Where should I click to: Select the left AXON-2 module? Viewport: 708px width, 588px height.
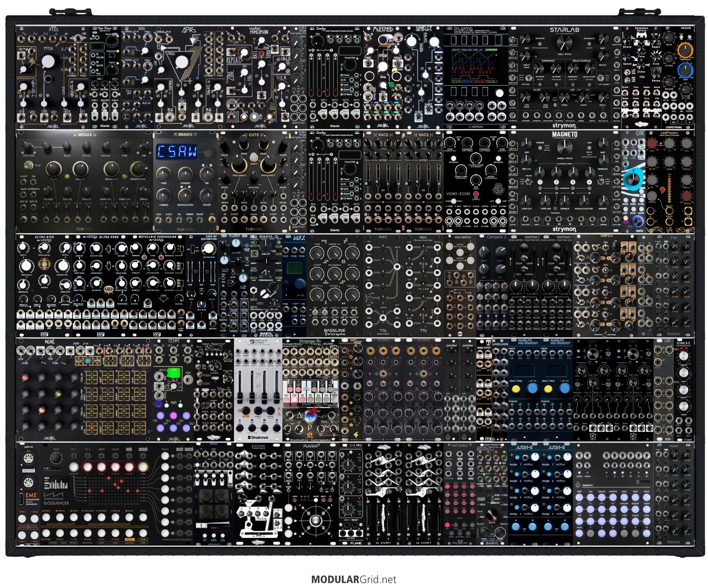pyautogui.click(x=524, y=494)
